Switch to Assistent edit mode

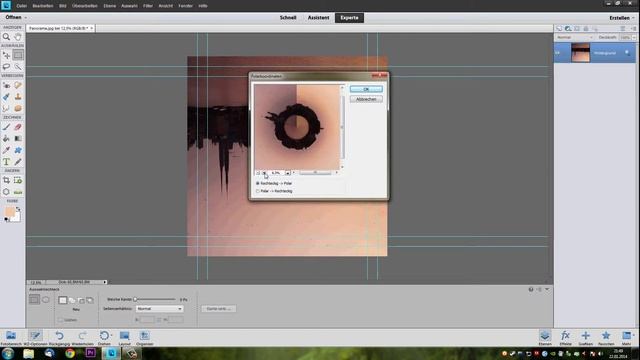point(318,18)
